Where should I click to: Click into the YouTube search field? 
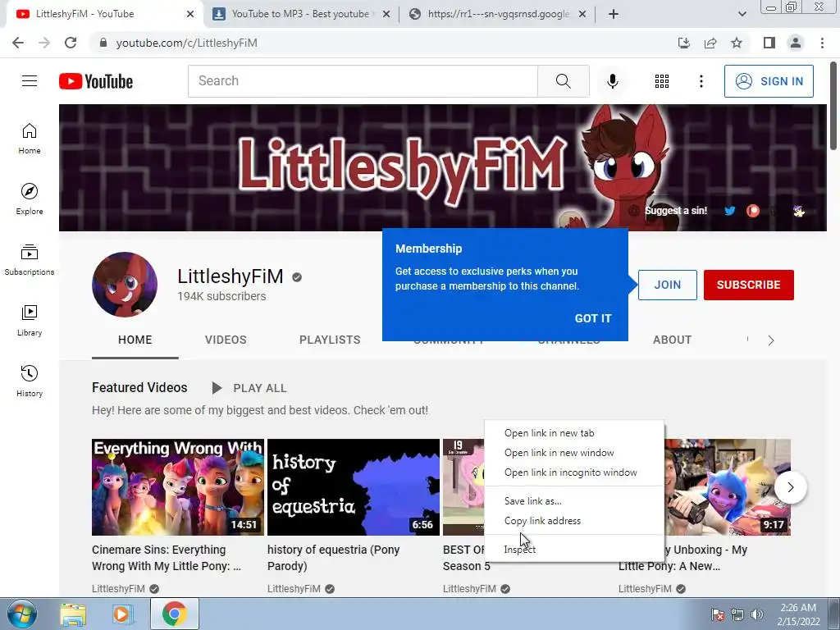pyautogui.click(x=363, y=81)
